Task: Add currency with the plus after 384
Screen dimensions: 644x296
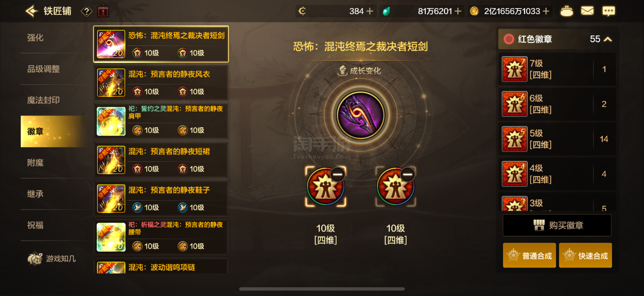Action: tap(370, 11)
